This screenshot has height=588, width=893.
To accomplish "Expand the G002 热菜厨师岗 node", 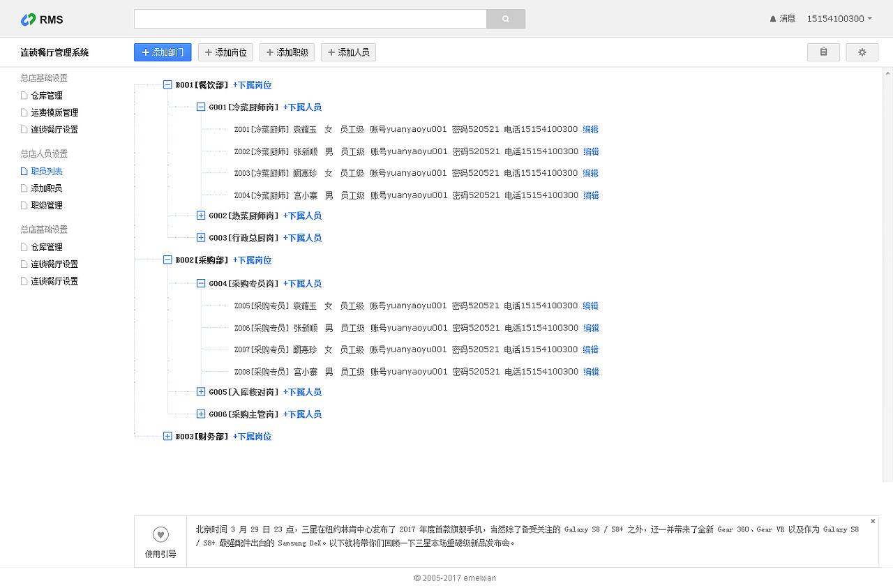I will tap(201, 216).
